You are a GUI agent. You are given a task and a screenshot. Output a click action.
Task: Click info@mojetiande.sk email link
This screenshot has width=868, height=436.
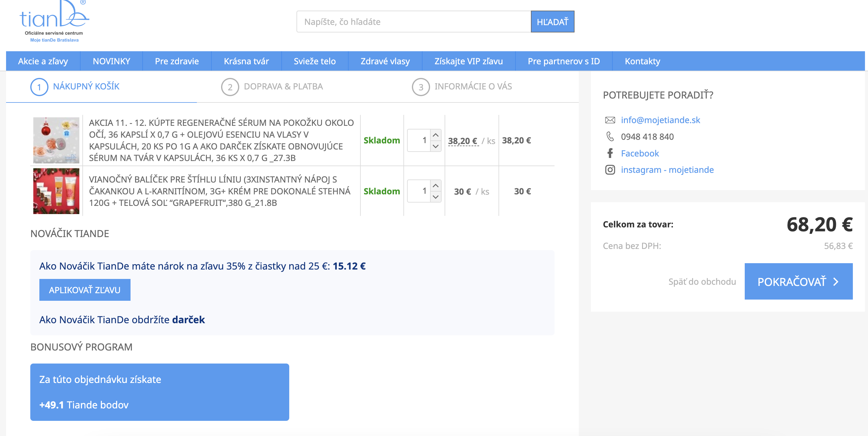point(660,120)
